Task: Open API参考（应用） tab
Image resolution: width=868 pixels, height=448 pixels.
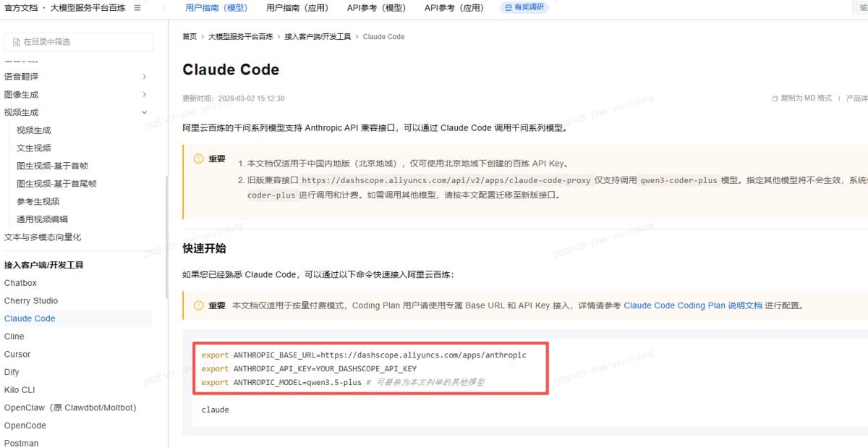Action: (x=454, y=8)
